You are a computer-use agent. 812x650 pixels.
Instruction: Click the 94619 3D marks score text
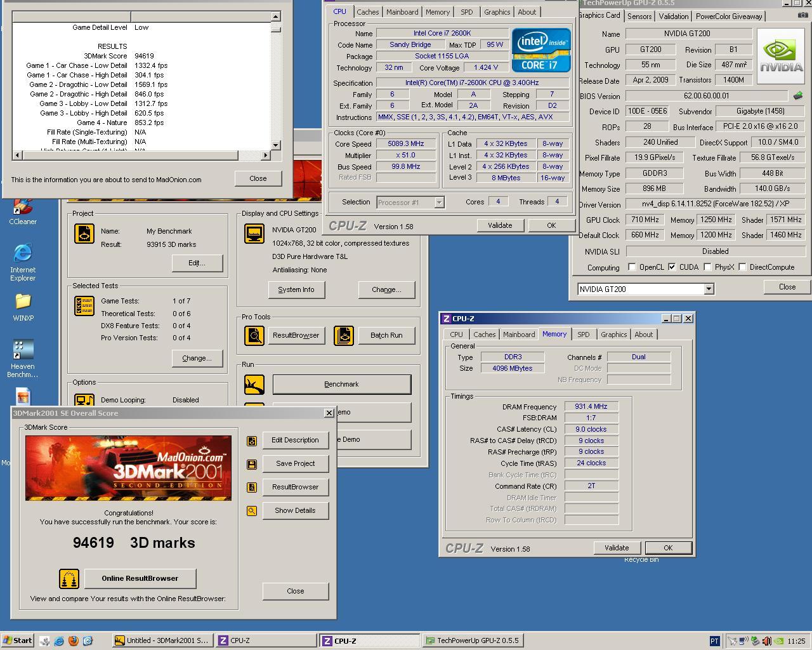(134, 543)
